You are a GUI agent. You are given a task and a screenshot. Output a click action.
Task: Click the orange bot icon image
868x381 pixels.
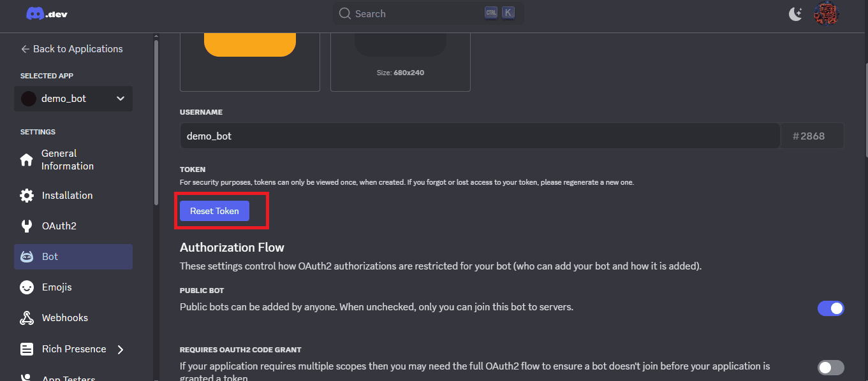coord(250,45)
